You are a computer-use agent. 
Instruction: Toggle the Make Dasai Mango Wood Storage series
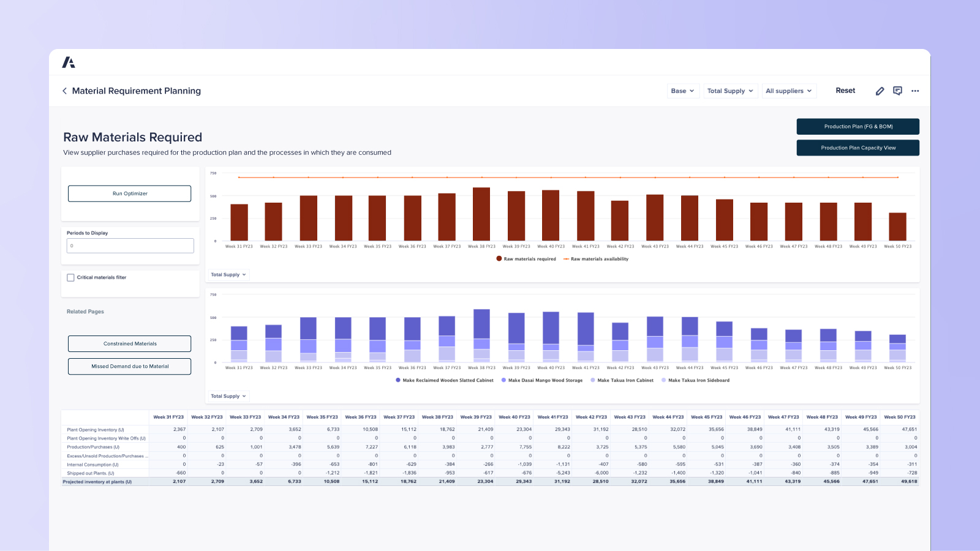click(x=543, y=380)
